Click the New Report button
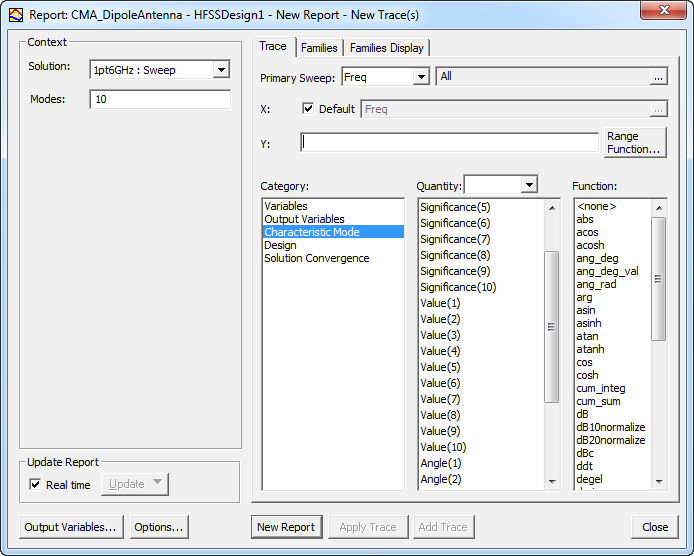 click(286, 527)
